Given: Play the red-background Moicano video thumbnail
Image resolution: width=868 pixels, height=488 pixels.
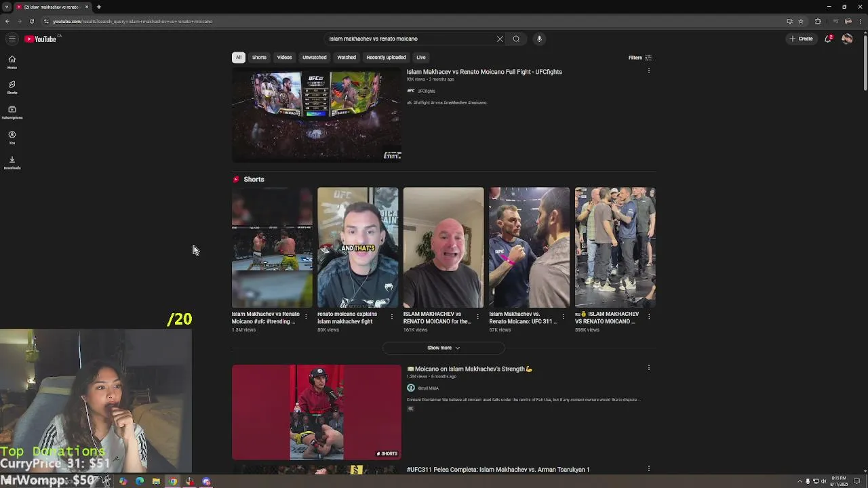Looking at the screenshot, I should 317,412.
